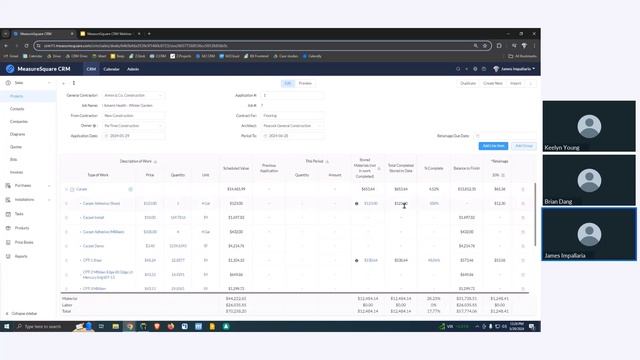Select the Invoices sidebar item
Image resolution: width=640 pixels, height=360 pixels.
(x=28, y=172)
